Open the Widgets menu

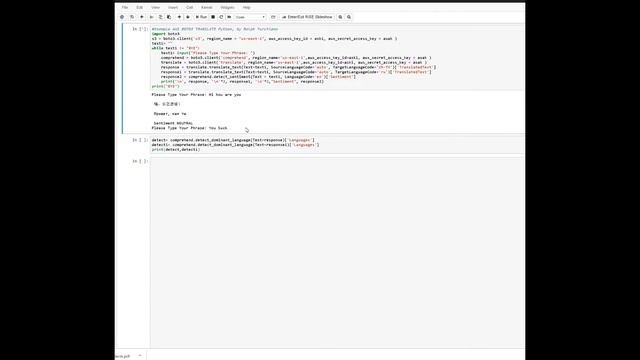227,7
